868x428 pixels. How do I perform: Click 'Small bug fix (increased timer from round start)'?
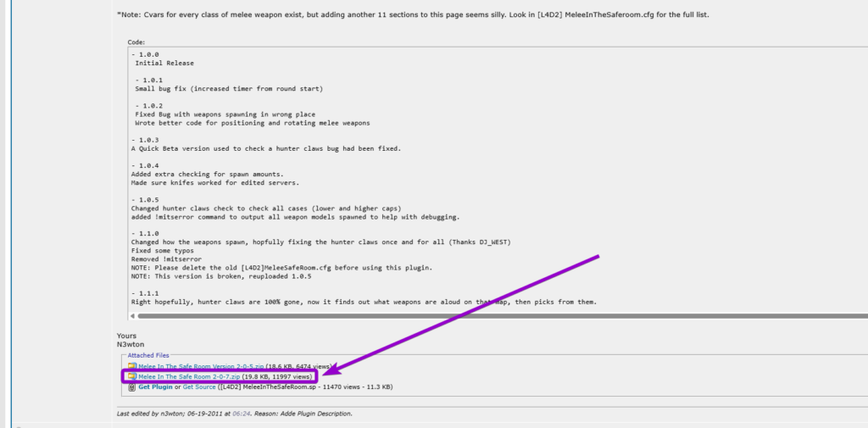(x=229, y=89)
